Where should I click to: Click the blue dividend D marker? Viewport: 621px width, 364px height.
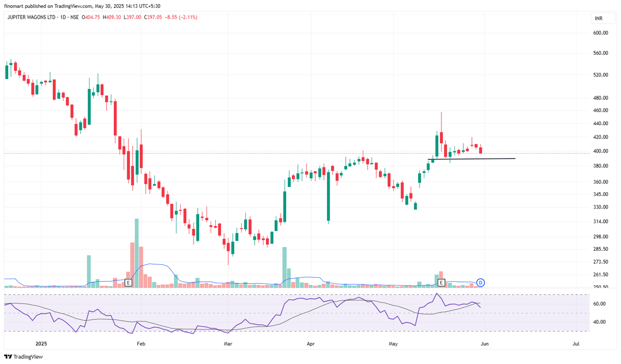(481, 282)
